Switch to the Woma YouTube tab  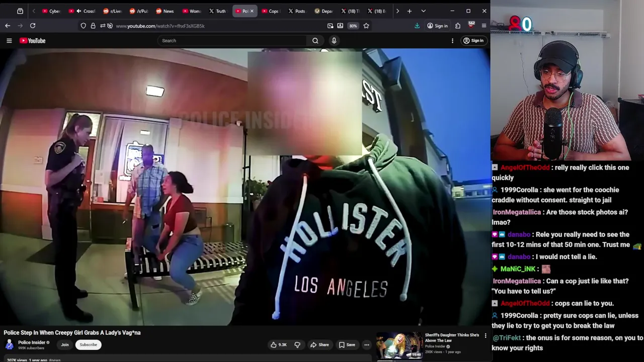(x=192, y=11)
